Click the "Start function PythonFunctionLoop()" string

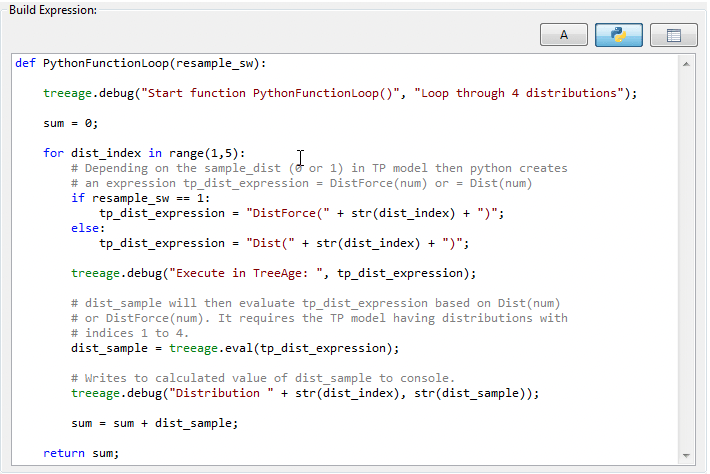click(270, 93)
